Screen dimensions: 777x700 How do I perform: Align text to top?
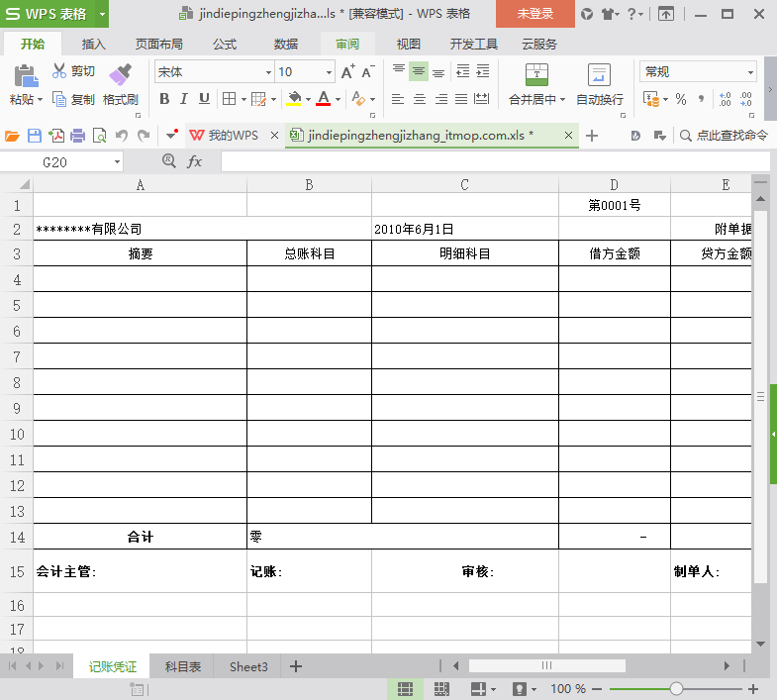click(x=399, y=71)
